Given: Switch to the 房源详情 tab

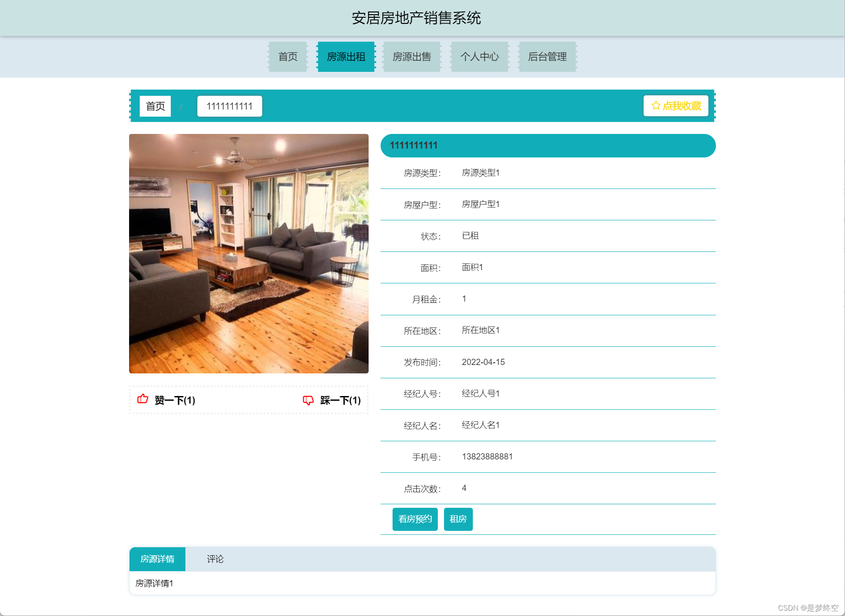Looking at the screenshot, I should tap(157, 559).
